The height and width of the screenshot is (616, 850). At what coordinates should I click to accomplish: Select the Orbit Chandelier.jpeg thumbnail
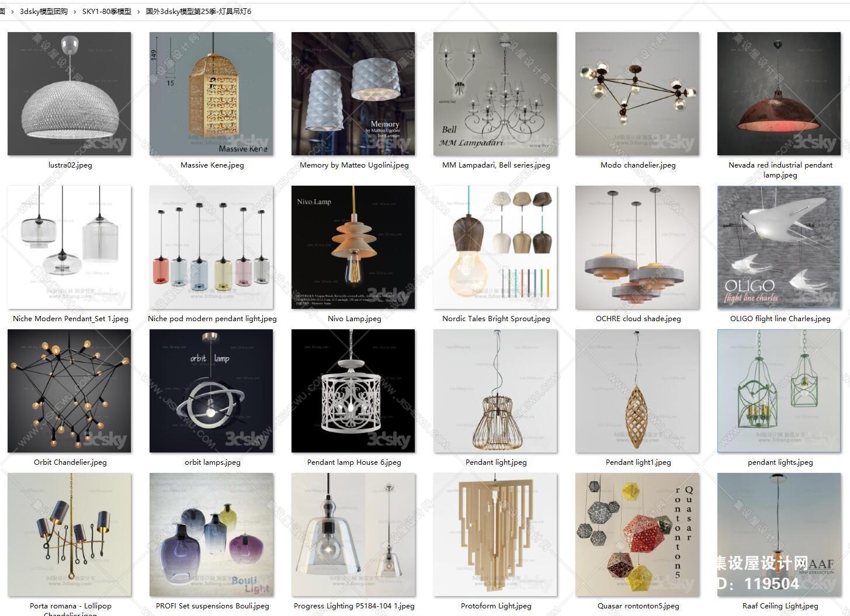point(70,391)
